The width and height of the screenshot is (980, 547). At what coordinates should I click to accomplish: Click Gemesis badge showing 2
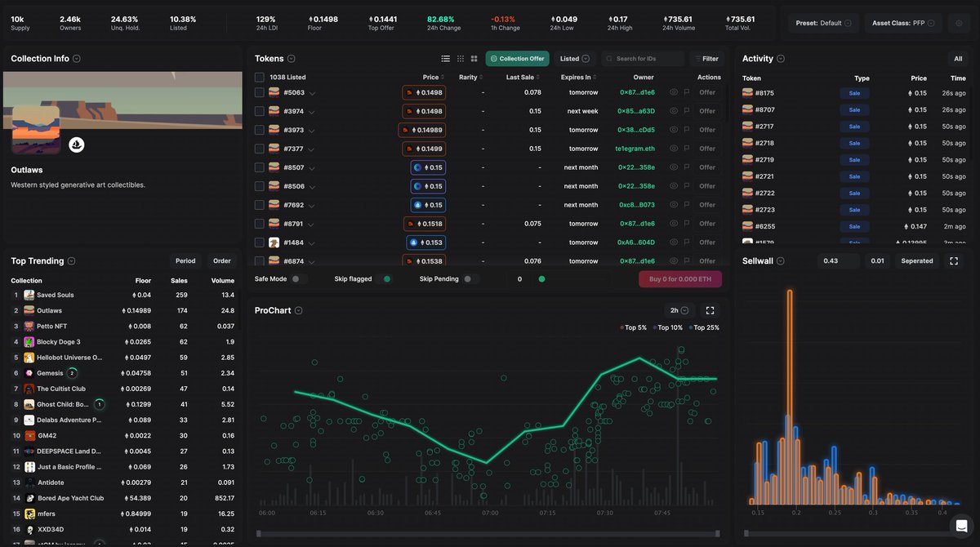pyautogui.click(x=72, y=373)
